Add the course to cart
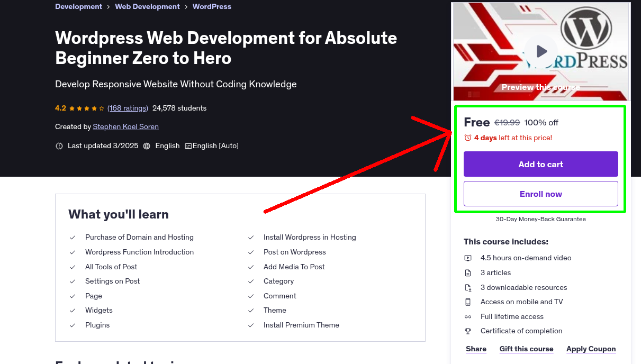Screen dimensions: 641x364 (541, 164)
